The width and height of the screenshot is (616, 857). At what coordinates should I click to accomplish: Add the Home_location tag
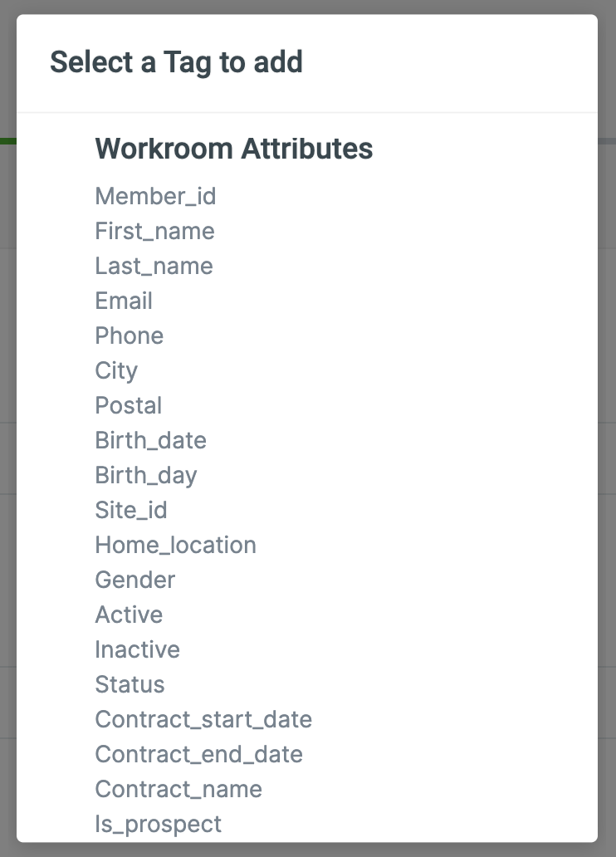point(175,545)
